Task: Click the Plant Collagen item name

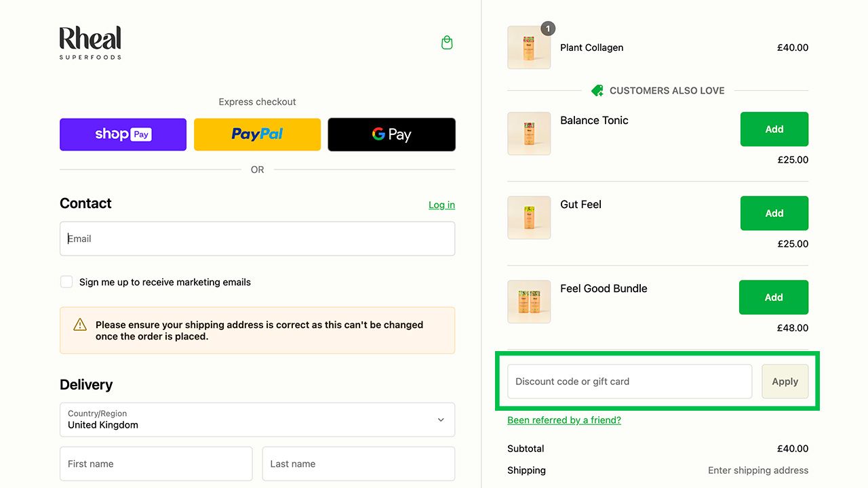Action: click(591, 47)
